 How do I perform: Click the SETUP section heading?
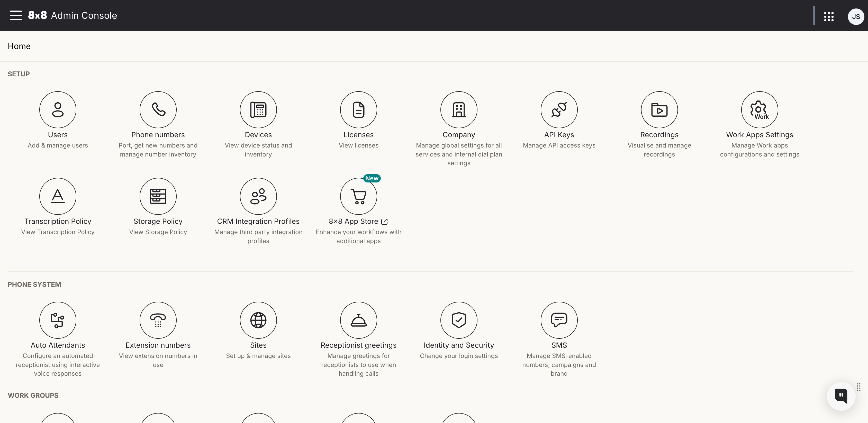click(19, 74)
